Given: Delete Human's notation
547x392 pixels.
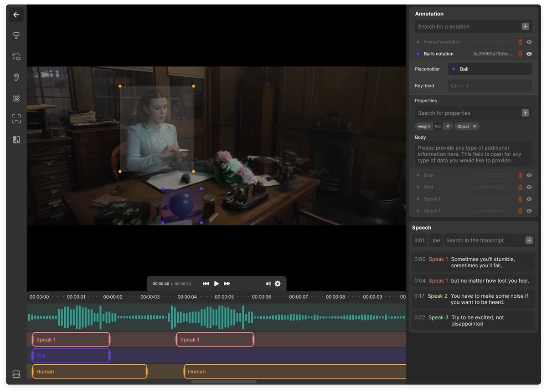Looking at the screenshot, I should 520,42.
